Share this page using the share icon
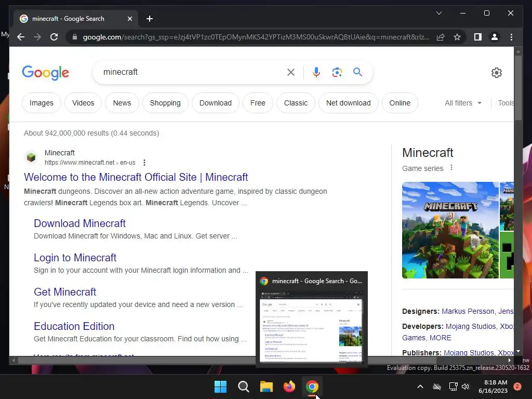Viewport: 532px width, 399px height. click(x=441, y=37)
